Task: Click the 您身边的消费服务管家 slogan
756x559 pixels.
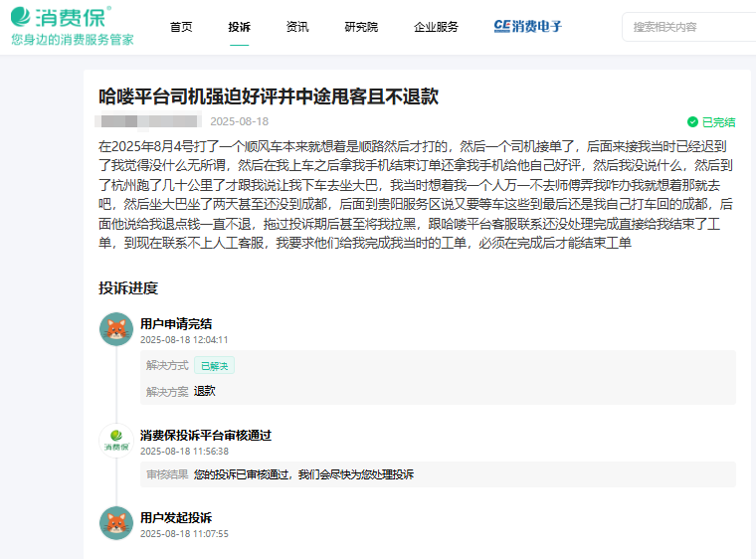Action: (73, 40)
